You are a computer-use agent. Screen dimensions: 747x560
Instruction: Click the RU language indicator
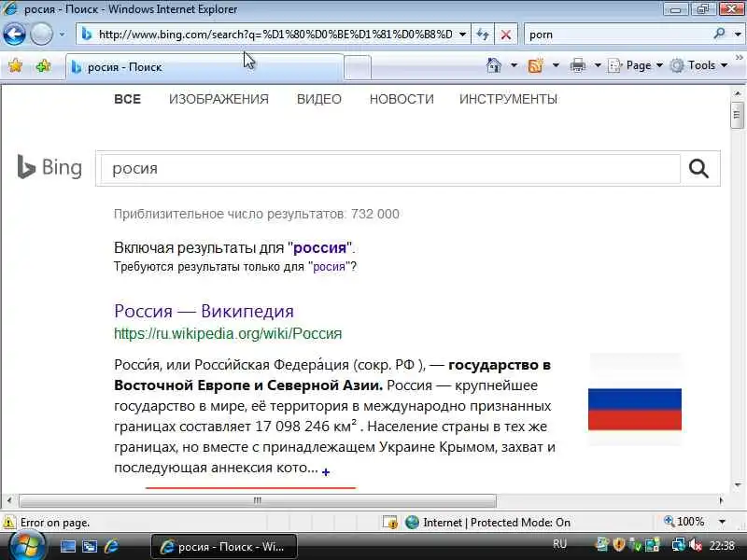click(x=559, y=544)
